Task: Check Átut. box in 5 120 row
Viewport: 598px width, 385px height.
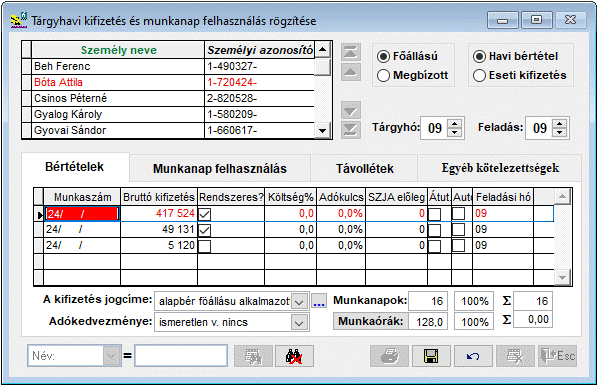Action: [435, 246]
